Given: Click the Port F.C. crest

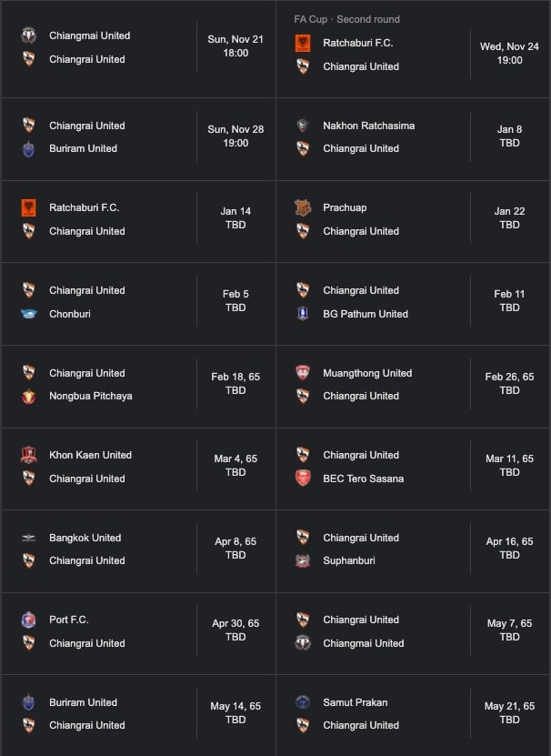Looking at the screenshot, I should (x=28, y=620).
